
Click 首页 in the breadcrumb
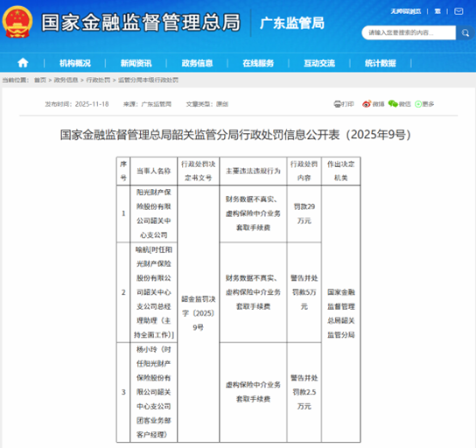40,80
